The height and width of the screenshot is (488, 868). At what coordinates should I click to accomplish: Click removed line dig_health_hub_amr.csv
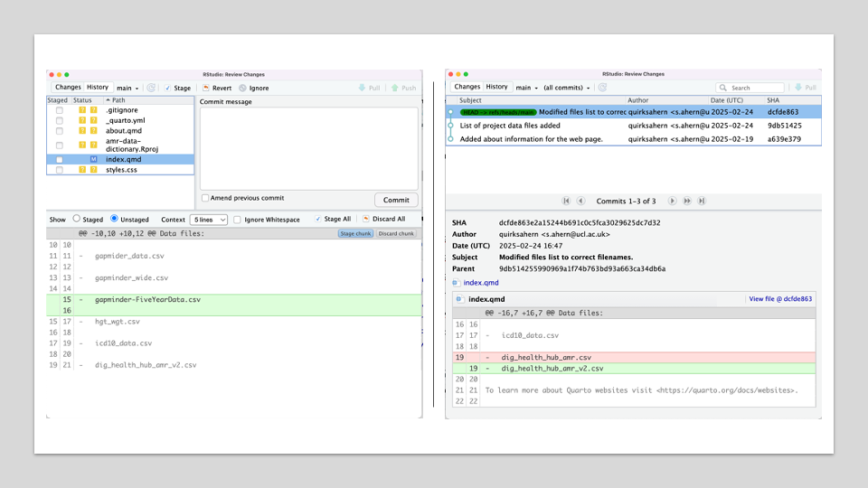coord(634,358)
